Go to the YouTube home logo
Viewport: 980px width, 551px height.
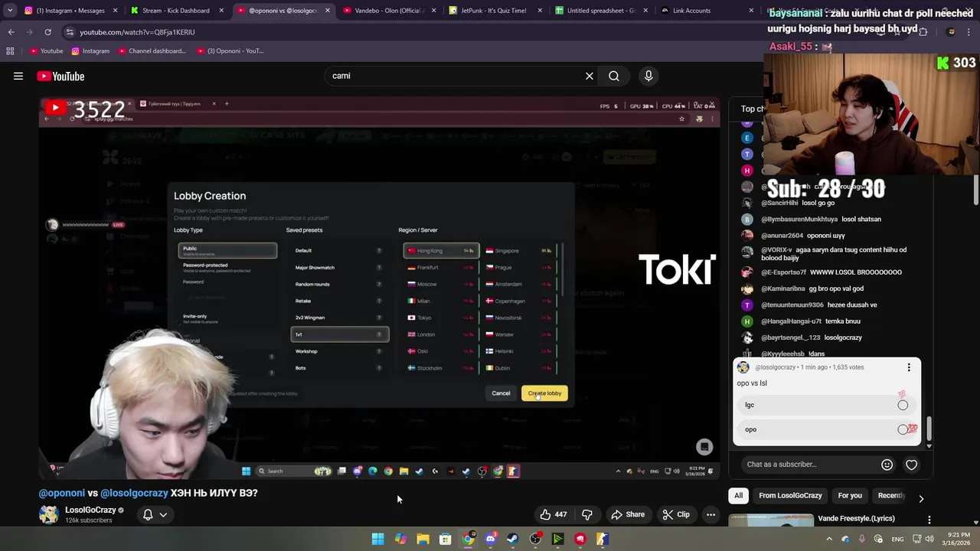pyautogui.click(x=60, y=76)
